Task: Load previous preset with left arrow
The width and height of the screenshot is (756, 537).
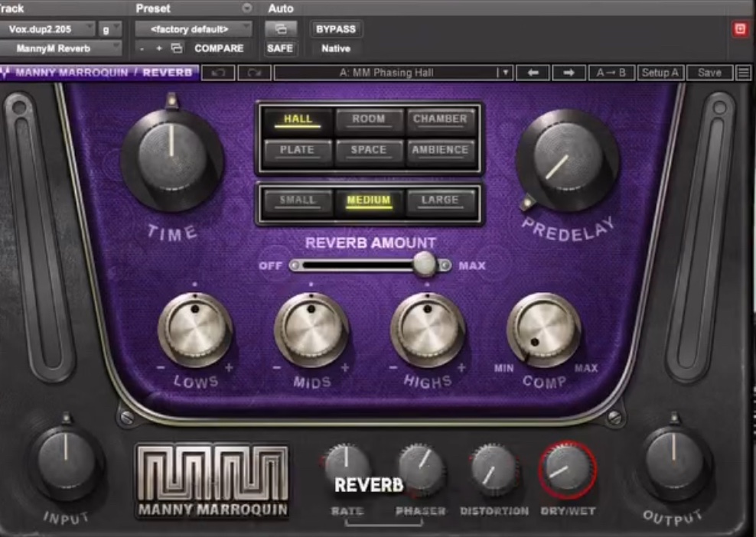Action: click(x=533, y=73)
